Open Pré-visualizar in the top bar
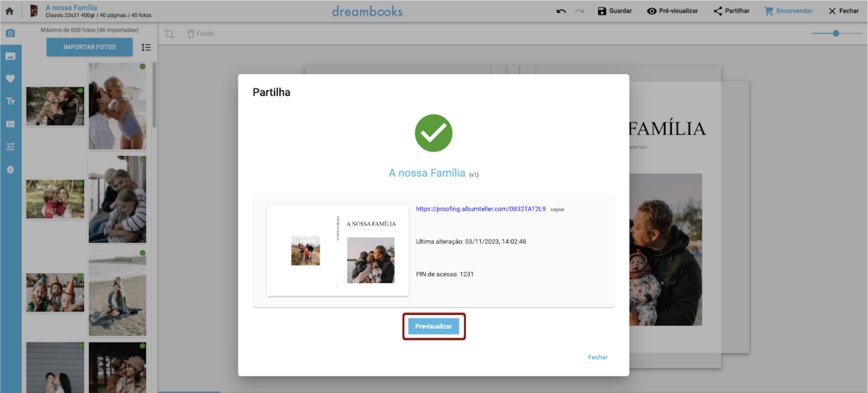 point(672,11)
